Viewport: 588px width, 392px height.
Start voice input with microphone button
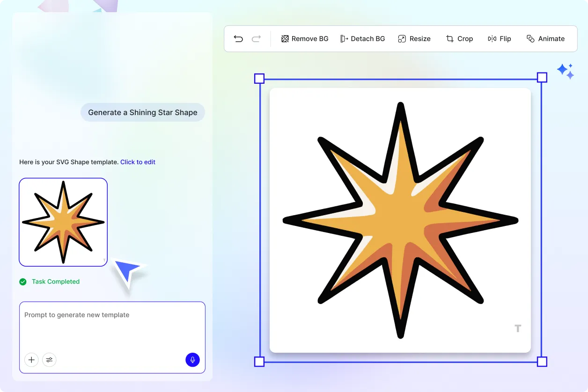[192, 360]
